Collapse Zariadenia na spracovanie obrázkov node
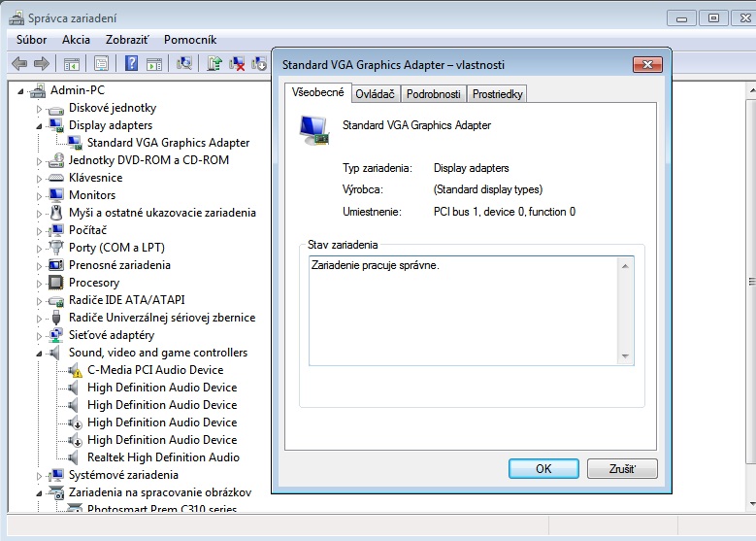 [x=39, y=493]
